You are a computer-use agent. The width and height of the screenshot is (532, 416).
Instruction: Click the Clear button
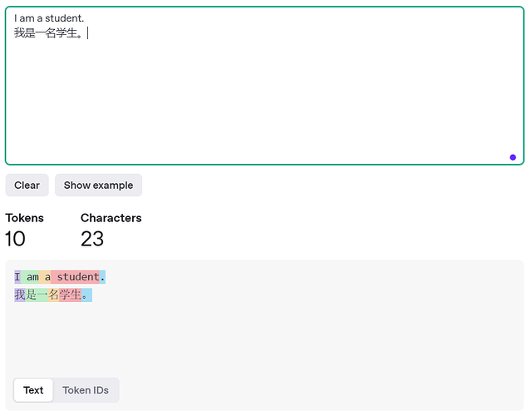[27, 185]
